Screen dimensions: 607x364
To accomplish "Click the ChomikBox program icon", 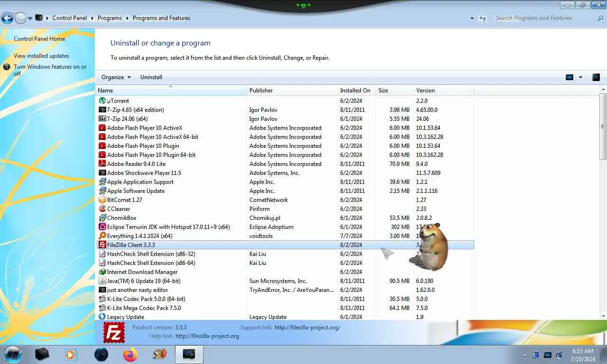I will (x=102, y=218).
